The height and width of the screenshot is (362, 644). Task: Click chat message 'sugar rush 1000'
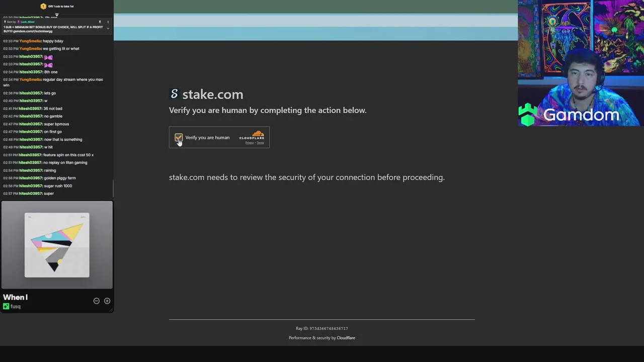(58, 186)
